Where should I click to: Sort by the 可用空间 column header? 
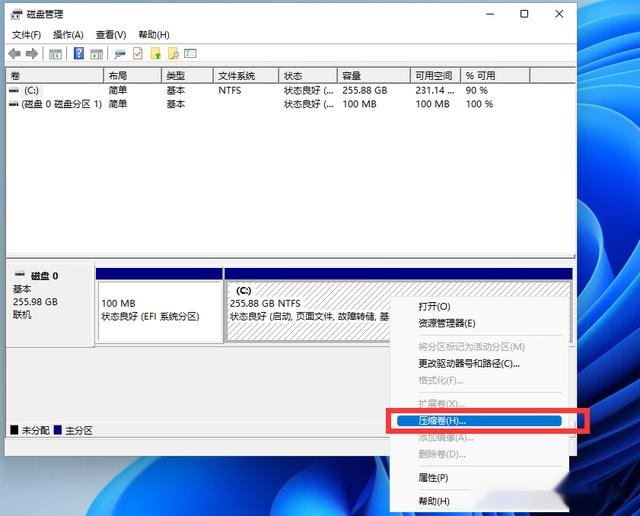[436, 76]
